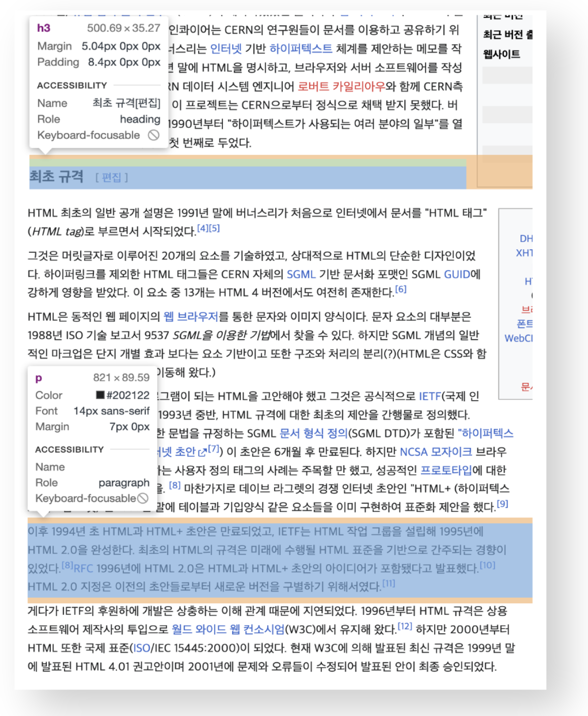Viewport: 588px width, 716px height.
Task: Click the 821 × 89.59 dimensions text
Action: (x=121, y=377)
